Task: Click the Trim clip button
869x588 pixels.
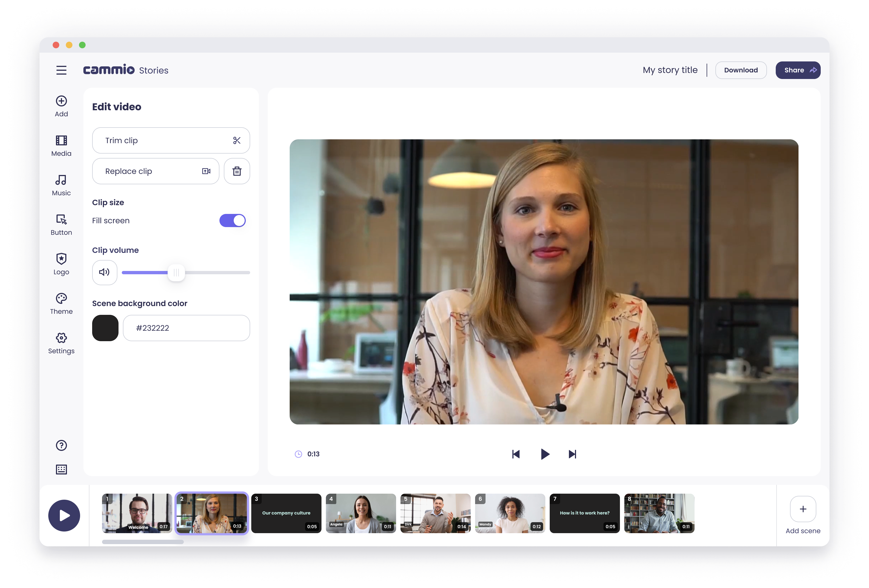Action: pos(171,140)
